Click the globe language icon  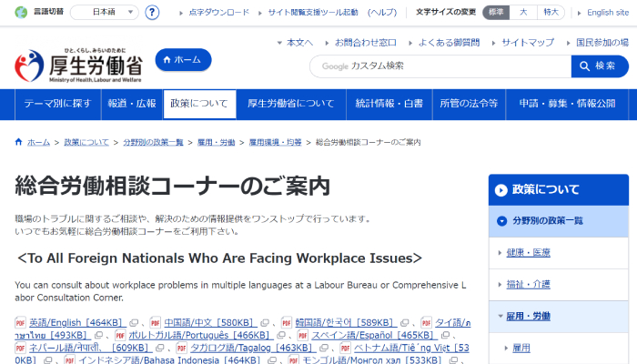tap(21, 12)
